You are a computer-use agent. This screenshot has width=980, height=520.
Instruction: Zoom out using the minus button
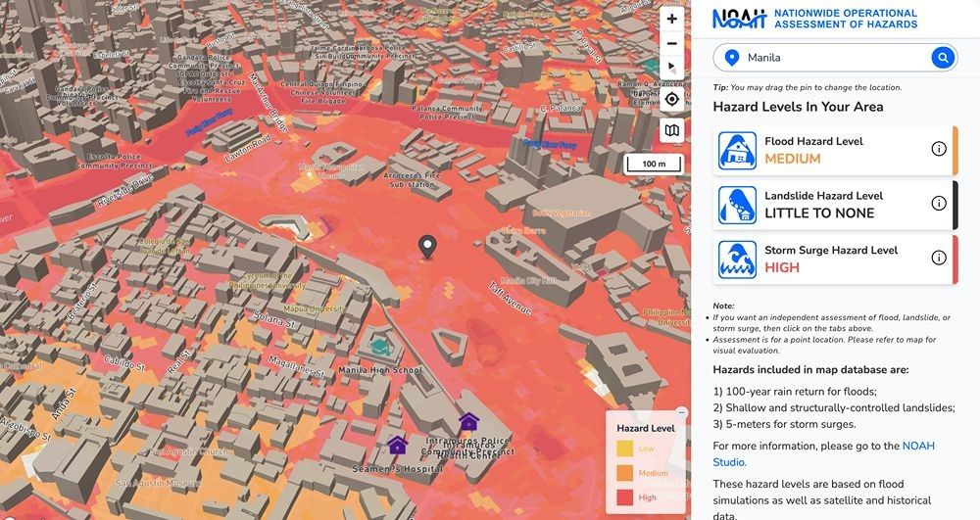pos(672,43)
